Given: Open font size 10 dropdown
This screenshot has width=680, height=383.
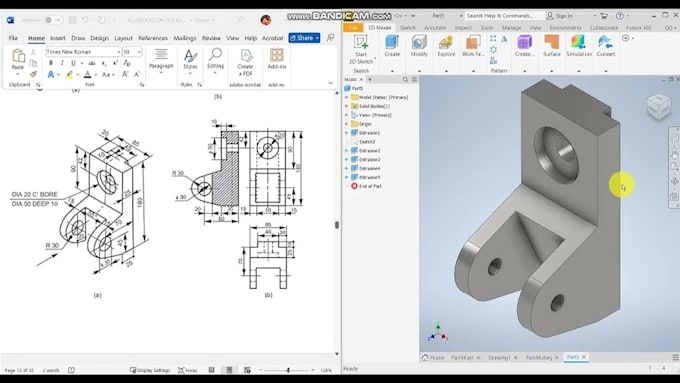Looking at the screenshot, I should (x=139, y=52).
